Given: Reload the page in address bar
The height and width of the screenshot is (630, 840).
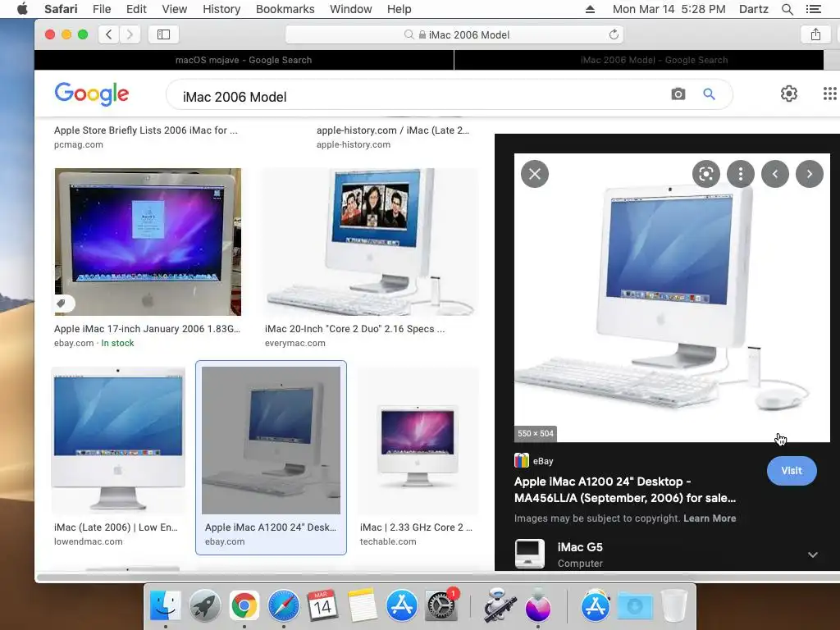Looking at the screenshot, I should [x=614, y=34].
